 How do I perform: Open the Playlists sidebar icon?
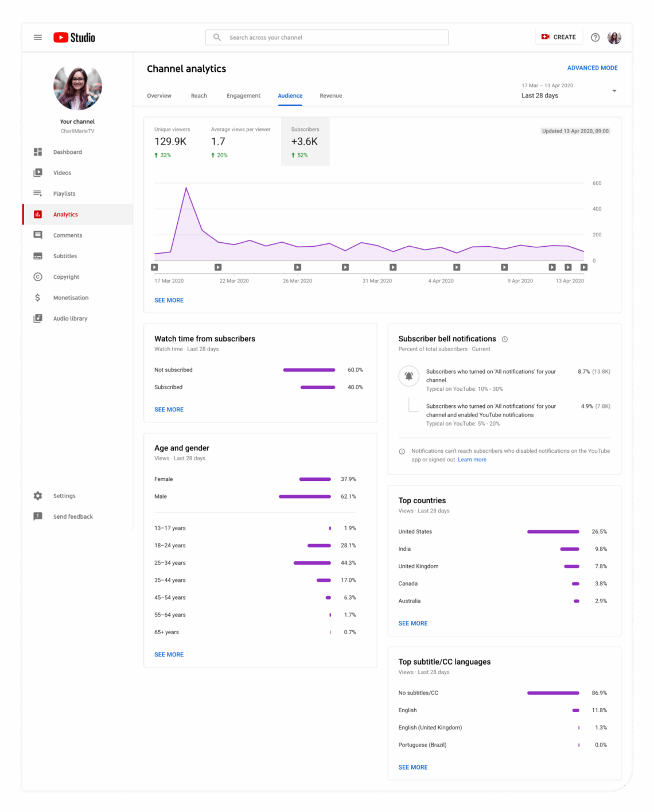(x=37, y=193)
